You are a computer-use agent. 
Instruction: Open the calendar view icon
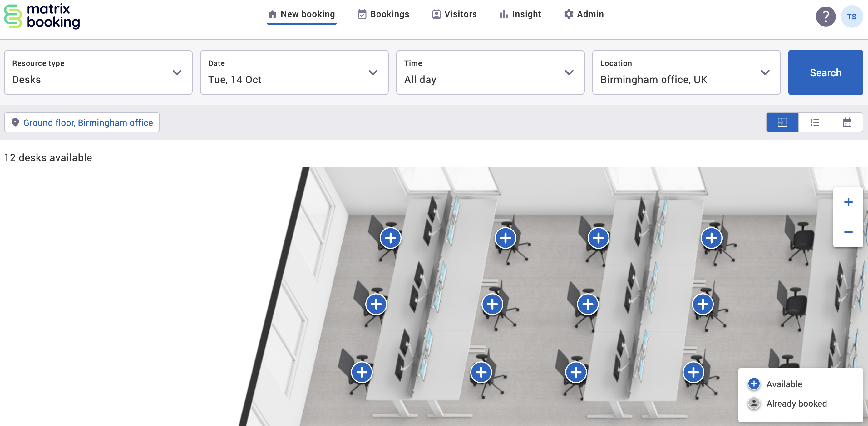pyautogui.click(x=847, y=122)
